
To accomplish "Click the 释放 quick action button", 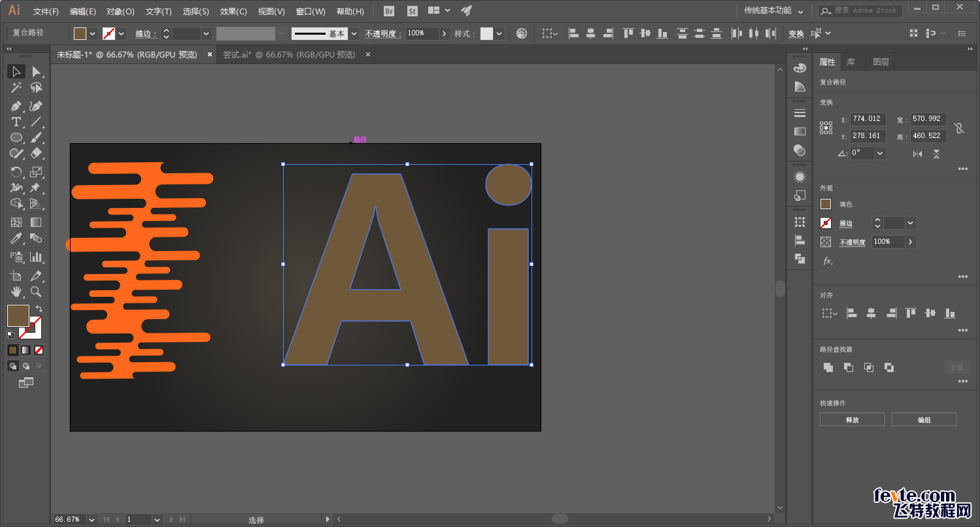I will (852, 420).
